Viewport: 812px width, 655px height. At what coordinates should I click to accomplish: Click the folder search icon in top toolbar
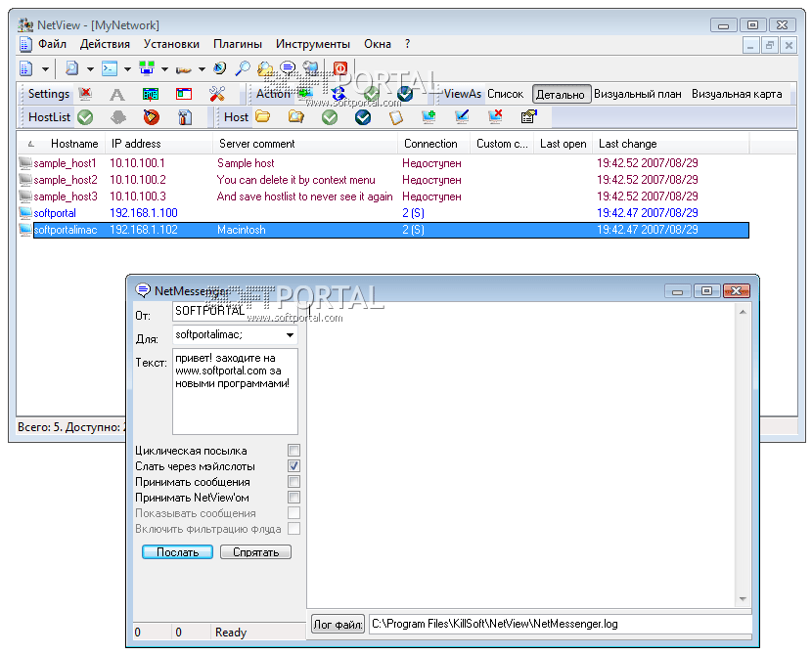(265, 68)
